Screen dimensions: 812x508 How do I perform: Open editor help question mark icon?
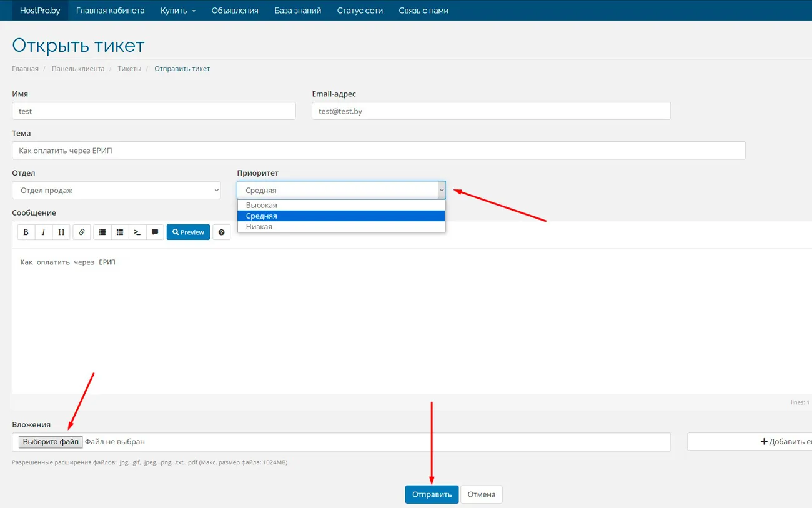coord(221,232)
